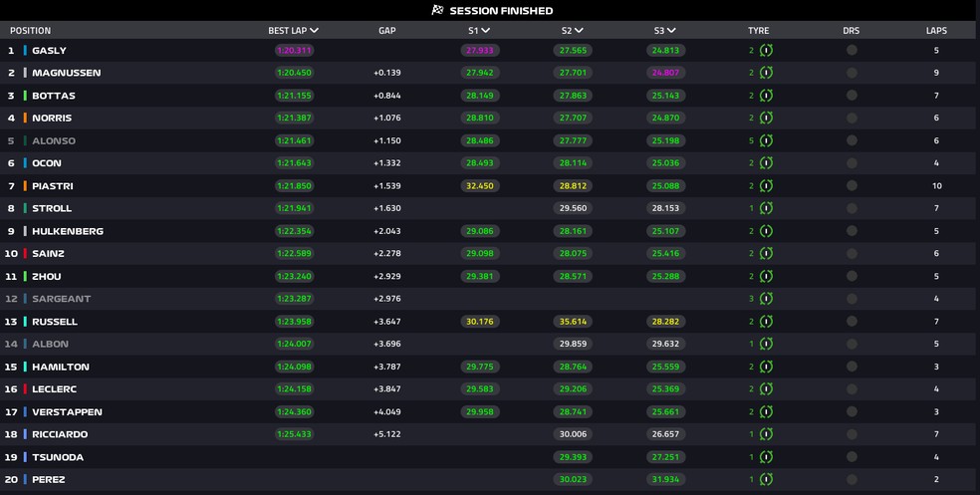980x495 pixels.
Task: Click the LAPS column header
Action: [936, 31]
